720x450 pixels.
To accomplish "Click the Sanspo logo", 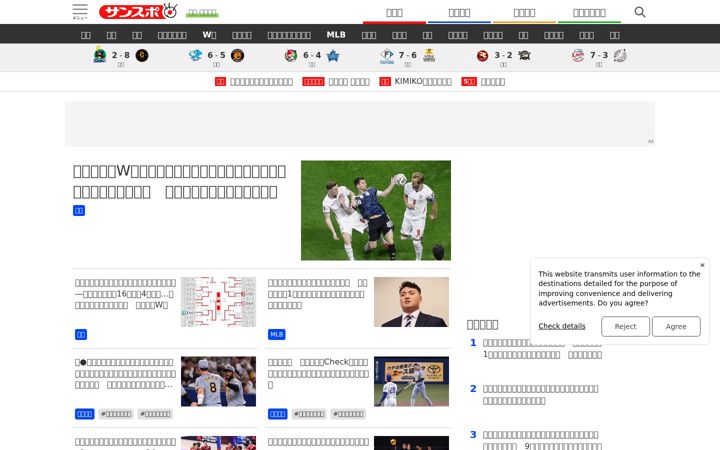I will click(138, 11).
